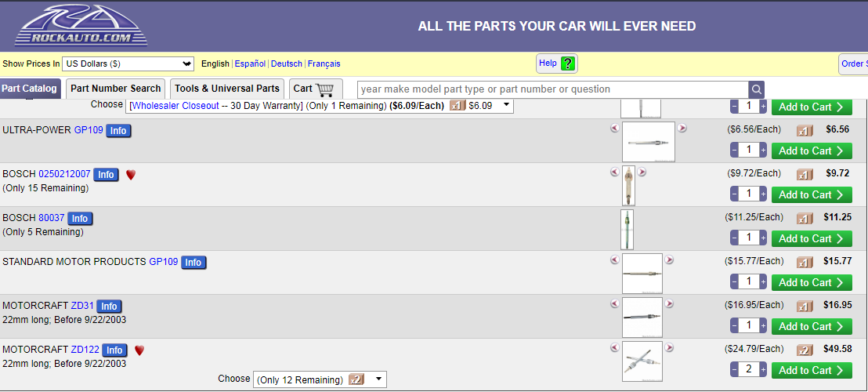Decrease quantity for Motorcraft ZD122
The height and width of the screenshot is (392, 868).
coord(734,369)
